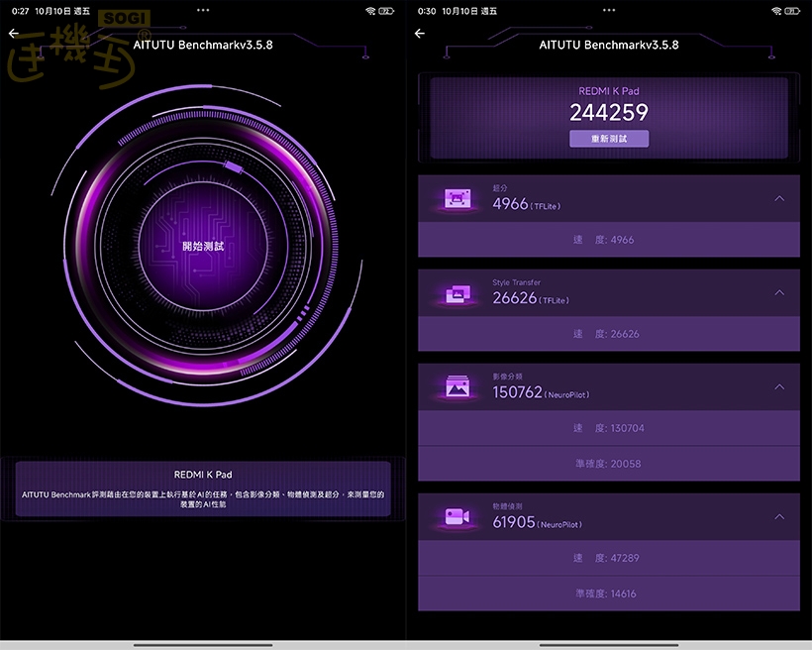Click the super resolution (超分) category icon
The height and width of the screenshot is (650, 812).
[457, 199]
